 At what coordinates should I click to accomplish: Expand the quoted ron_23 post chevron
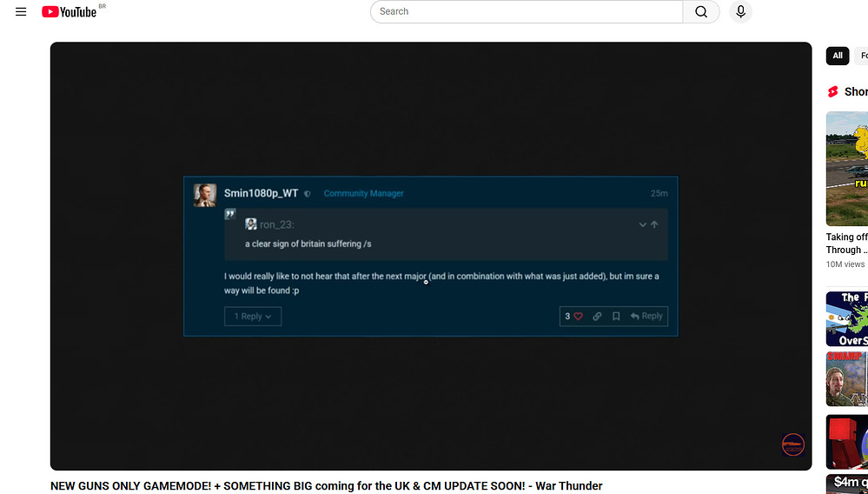(642, 224)
